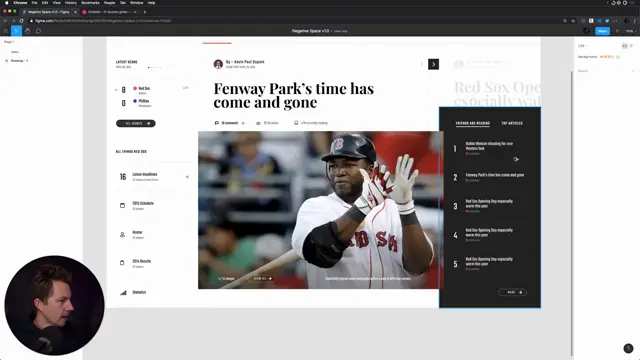Click the View All button on the photo
This screenshot has width=640, height=360.
coord(262,279)
